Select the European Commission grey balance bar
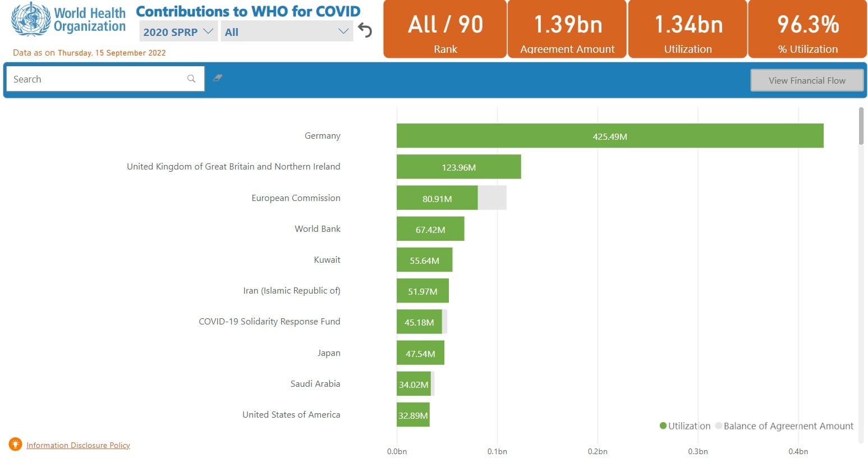 coord(492,198)
